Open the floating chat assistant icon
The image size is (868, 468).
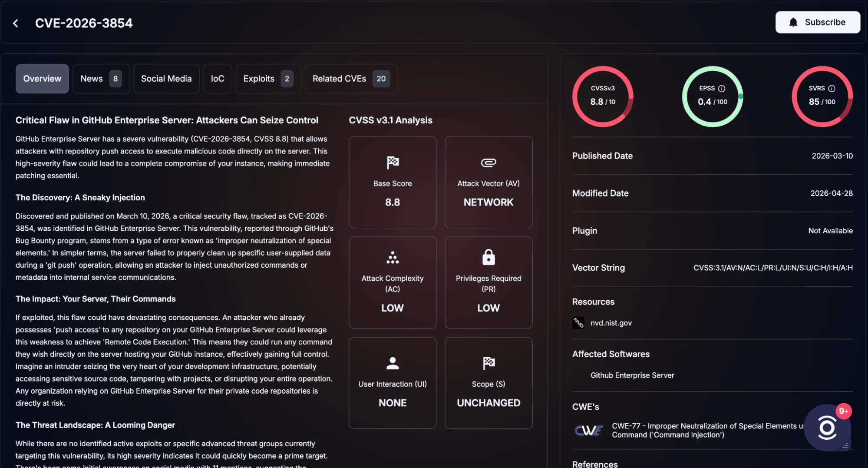click(x=827, y=428)
